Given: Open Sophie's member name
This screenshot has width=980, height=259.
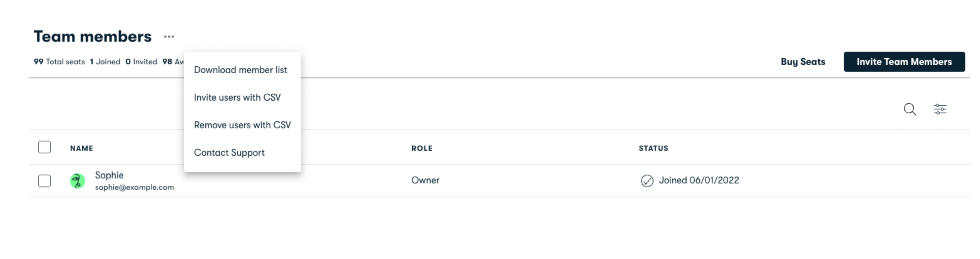Looking at the screenshot, I should click(109, 175).
